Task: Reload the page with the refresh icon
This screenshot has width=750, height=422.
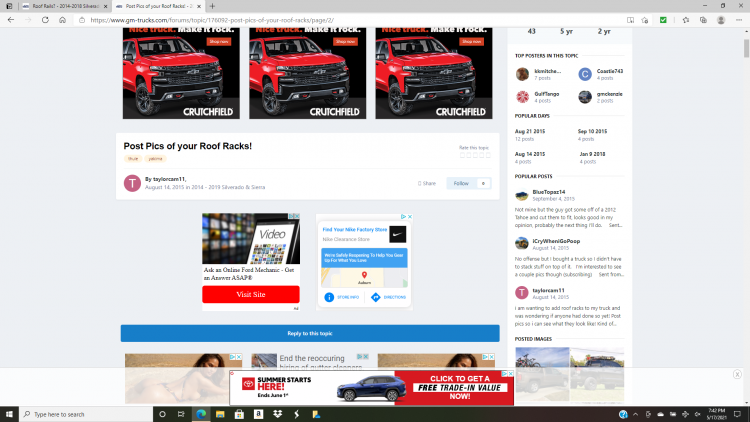Action: click(45, 20)
